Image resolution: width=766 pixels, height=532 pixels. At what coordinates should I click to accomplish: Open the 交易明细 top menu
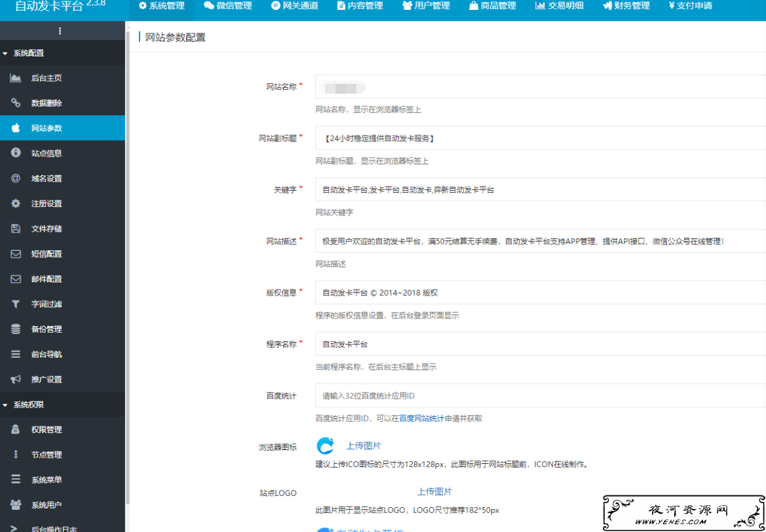coord(560,6)
